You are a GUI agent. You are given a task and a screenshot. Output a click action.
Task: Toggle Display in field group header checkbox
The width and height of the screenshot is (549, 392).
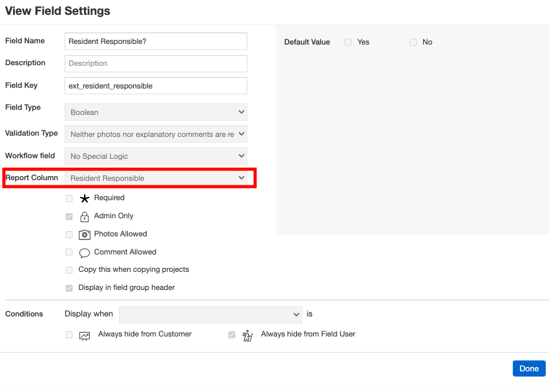[x=69, y=288]
